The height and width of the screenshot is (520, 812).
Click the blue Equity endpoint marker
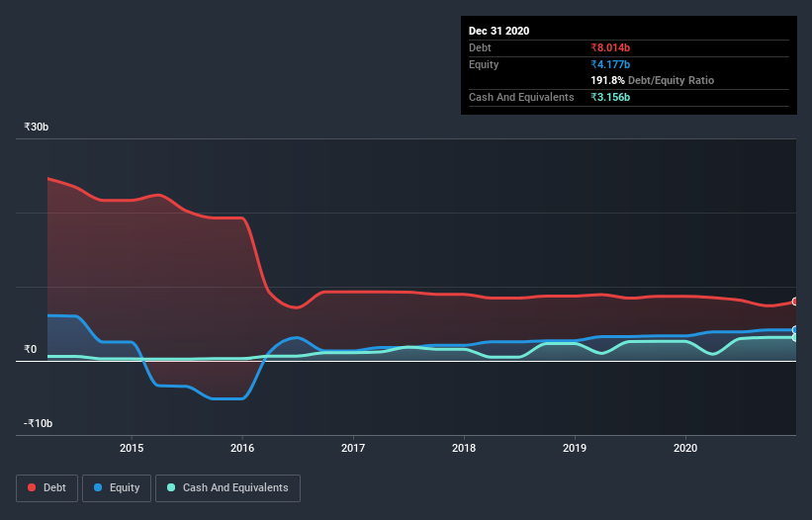[x=795, y=329]
